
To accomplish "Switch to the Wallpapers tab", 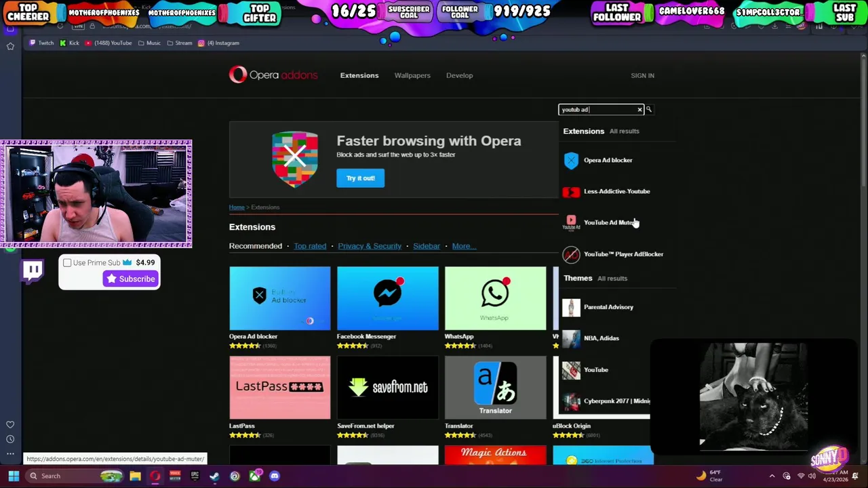I will coord(412,75).
